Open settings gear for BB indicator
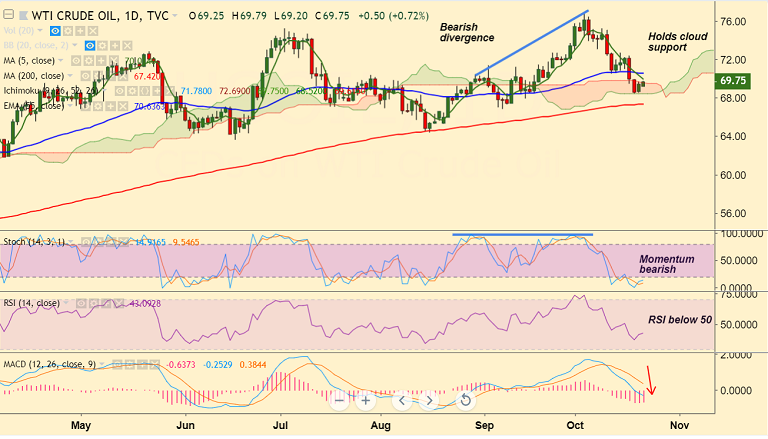This screenshot has width=768, height=439. click(x=102, y=46)
